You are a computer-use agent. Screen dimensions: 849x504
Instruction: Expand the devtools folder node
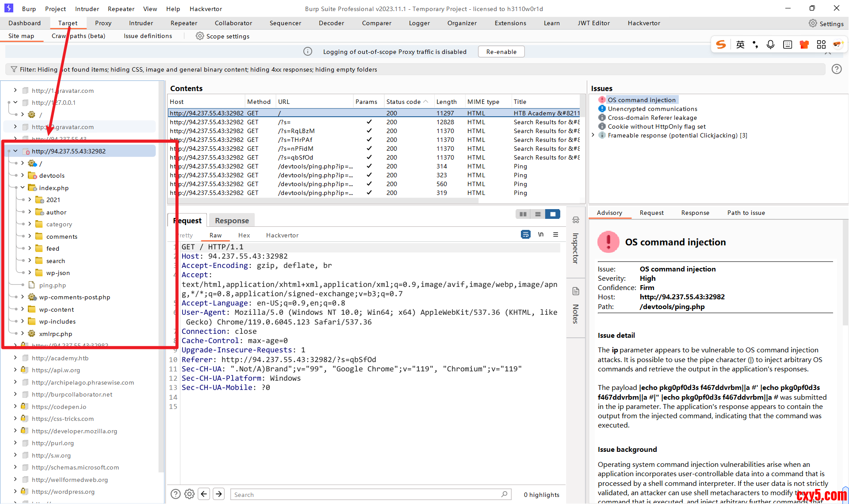[23, 176]
